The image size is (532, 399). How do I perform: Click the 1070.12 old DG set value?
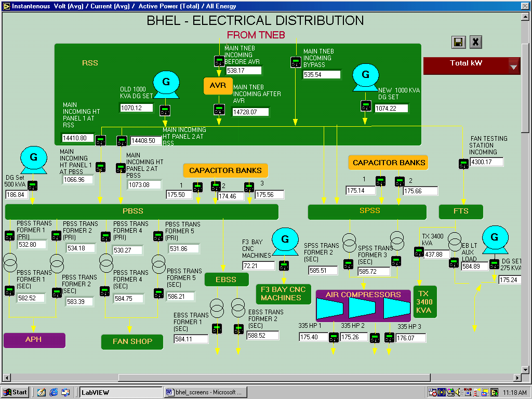[137, 108]
